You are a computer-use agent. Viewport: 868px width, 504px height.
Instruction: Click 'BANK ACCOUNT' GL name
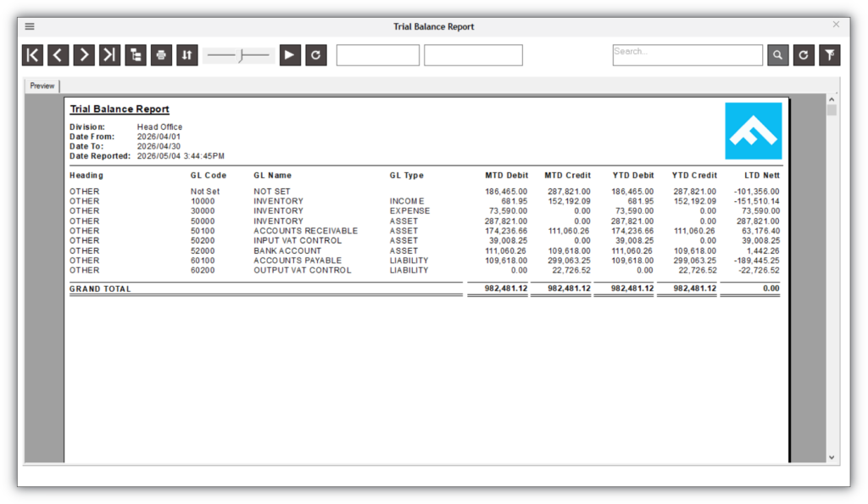287,251
